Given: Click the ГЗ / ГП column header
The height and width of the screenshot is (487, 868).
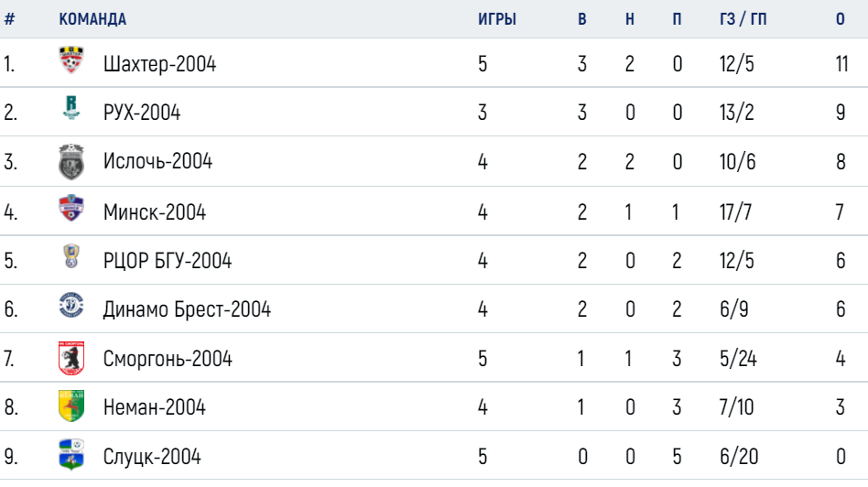Looking at the screenshot, I should click(743, 19).
